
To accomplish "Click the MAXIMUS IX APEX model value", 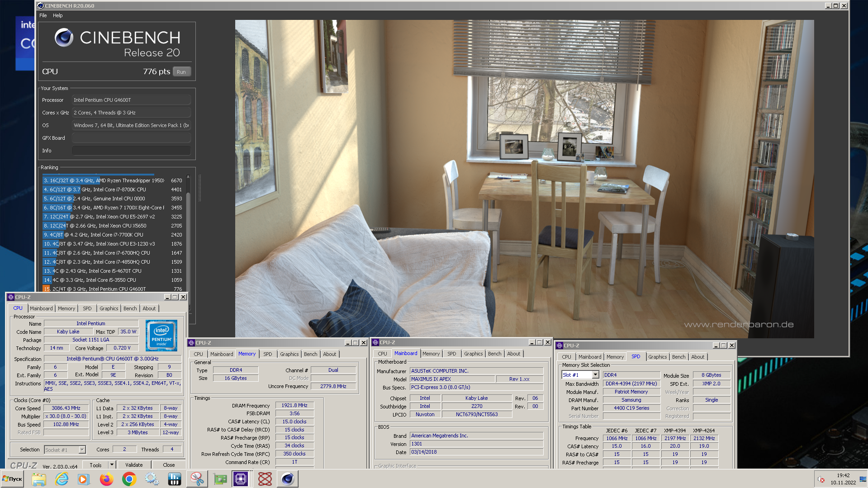I will (x=452, y=379).
